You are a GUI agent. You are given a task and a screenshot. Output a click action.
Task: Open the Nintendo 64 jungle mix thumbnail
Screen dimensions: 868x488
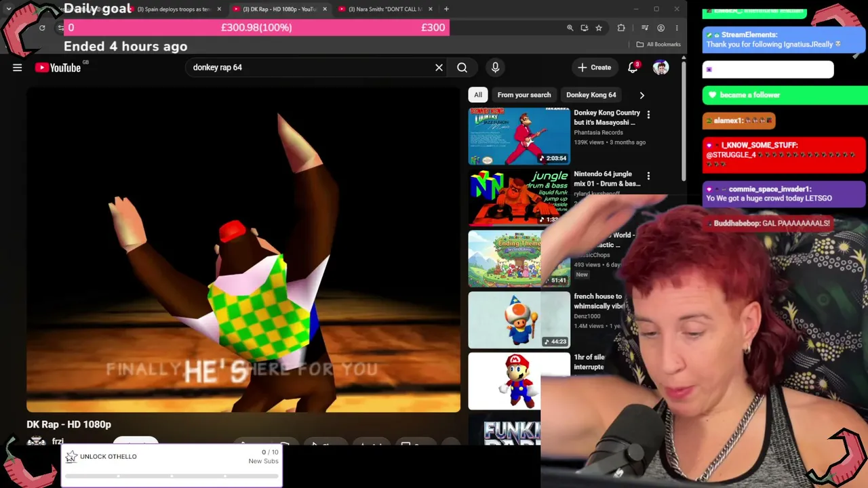(519, 197)
